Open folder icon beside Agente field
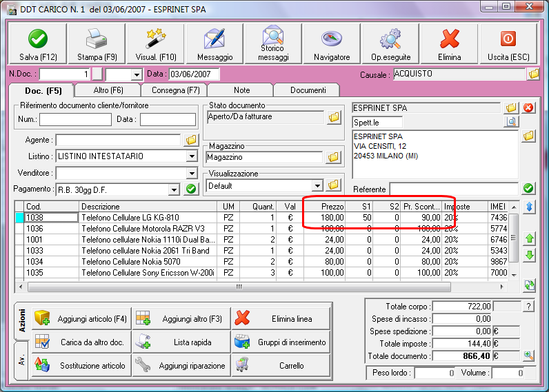This screenshot has width=549, height=392. (191, 140)
